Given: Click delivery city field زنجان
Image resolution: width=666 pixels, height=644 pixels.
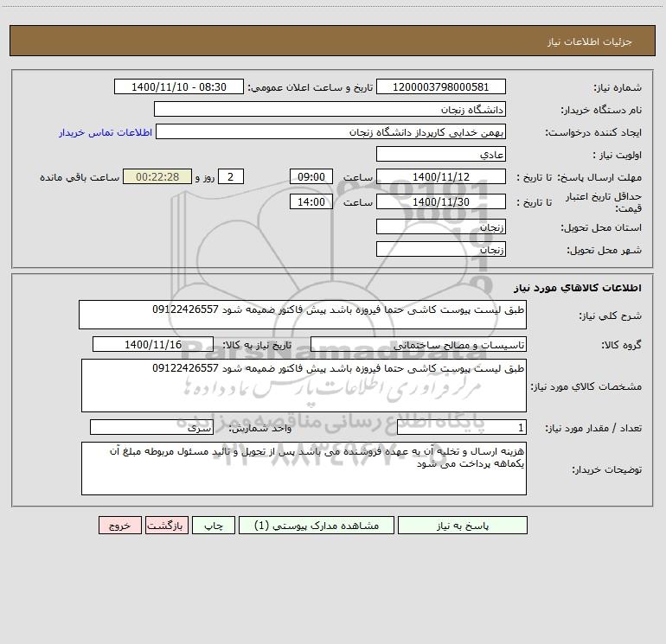Looking at the screenshot, I should coord(441,249).
